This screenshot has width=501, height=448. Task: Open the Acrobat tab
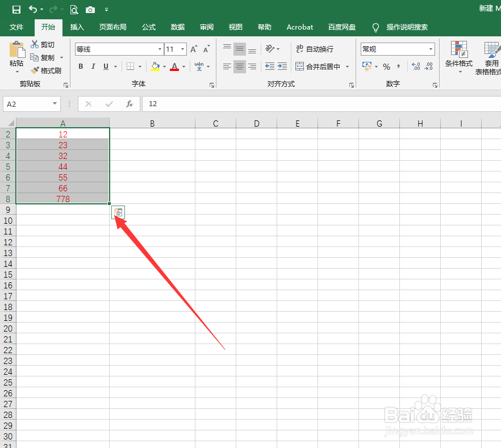click(x=300, y=27)
